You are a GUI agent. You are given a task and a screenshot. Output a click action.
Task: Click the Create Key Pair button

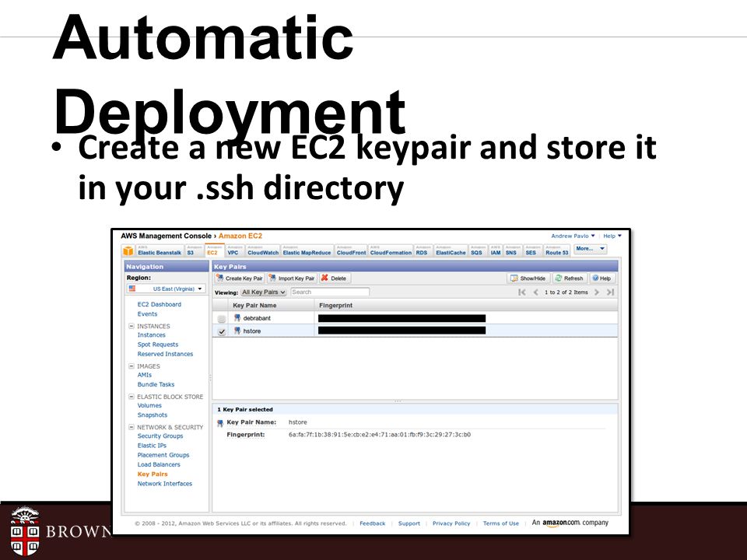click(239, 278)
